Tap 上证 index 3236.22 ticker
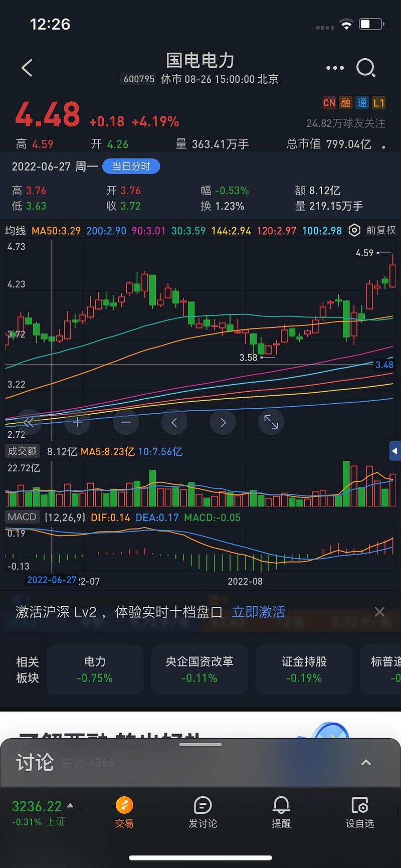This screenshot has width=401, height=868. [x=43, y=813]
